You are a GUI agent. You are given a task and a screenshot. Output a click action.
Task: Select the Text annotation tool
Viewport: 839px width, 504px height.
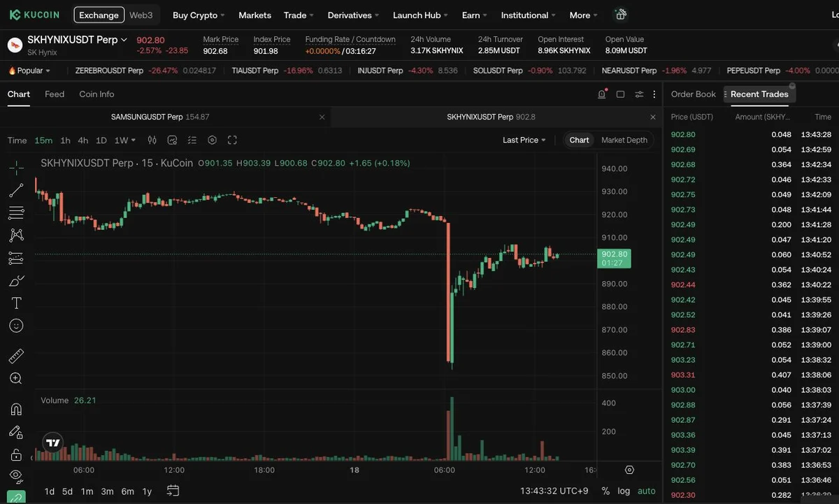coord(16,303)
